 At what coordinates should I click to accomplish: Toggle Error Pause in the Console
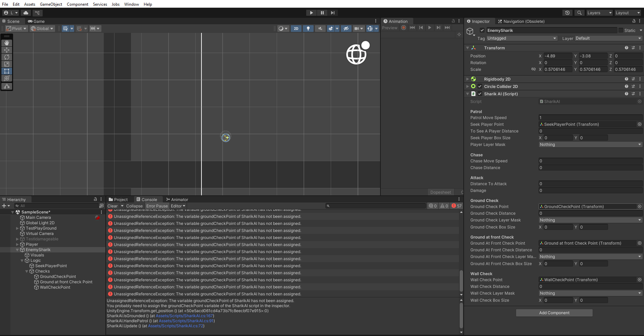[x=157, y=206]
